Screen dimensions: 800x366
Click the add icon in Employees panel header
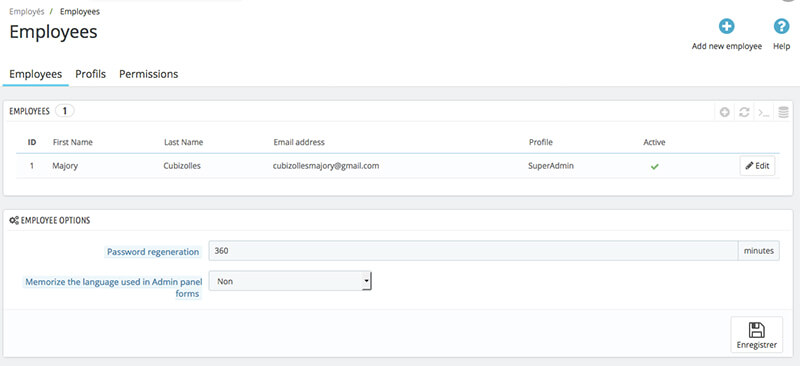pyautogui.click(x=724, y=113)
